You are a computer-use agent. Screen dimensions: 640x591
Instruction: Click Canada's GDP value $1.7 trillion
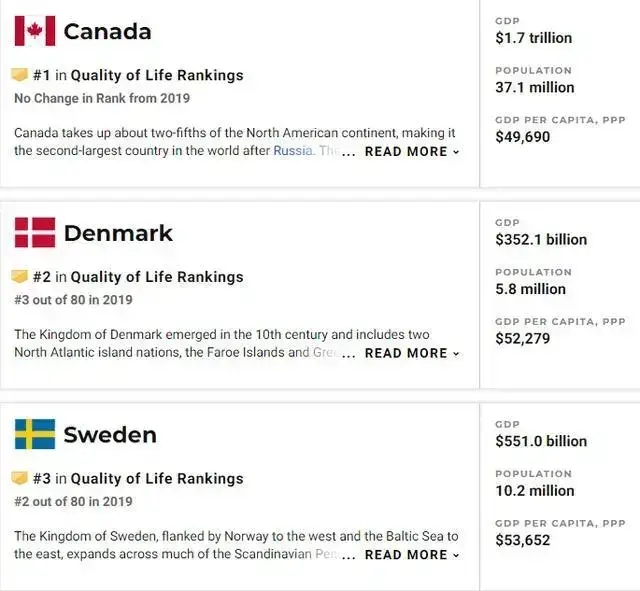[533, 38]
